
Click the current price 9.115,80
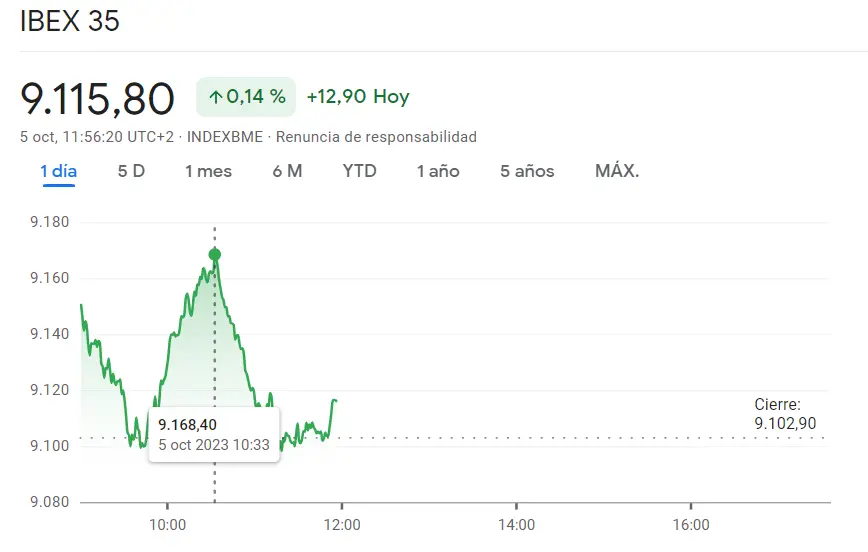[x=97, y=99]
